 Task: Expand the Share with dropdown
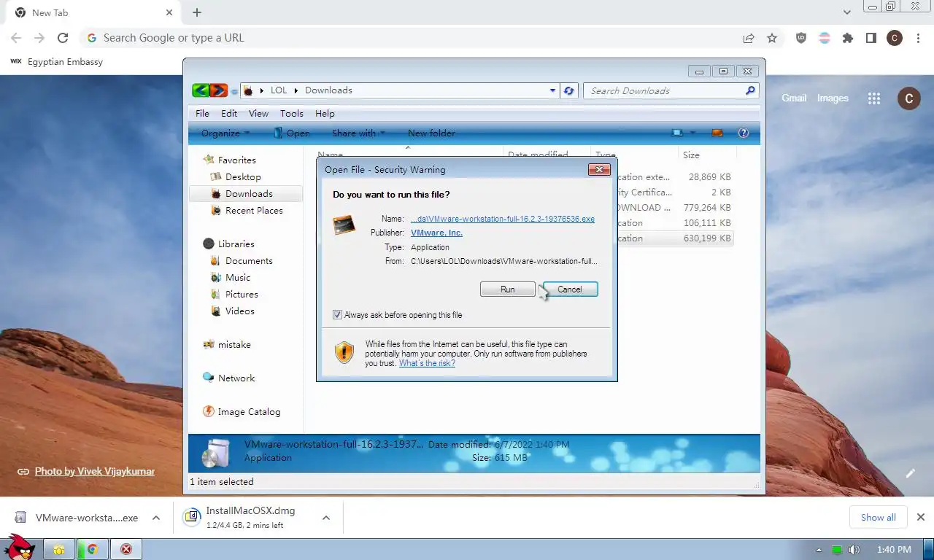pos(358,133)
